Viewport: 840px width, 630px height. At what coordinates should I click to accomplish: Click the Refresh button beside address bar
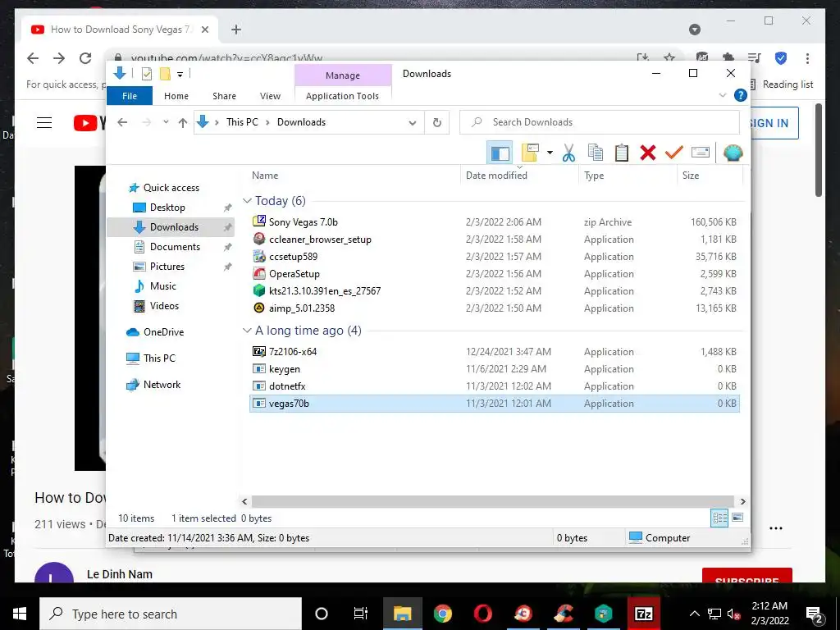pyautogui.click(x=437, y=122)
